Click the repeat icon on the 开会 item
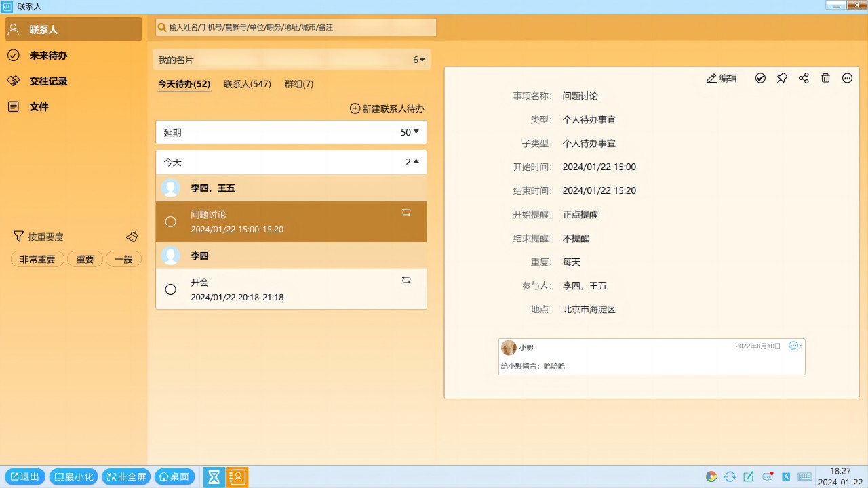 point(406,279)
